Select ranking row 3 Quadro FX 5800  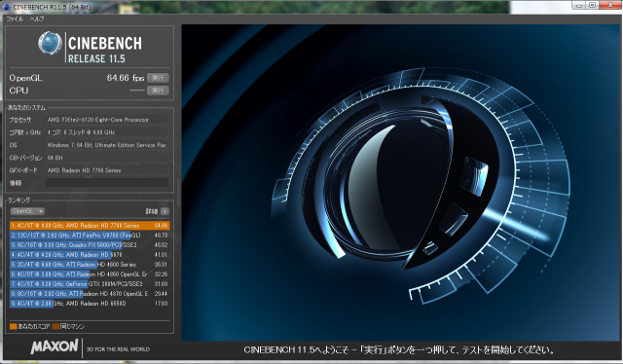(x=90, y=245)
